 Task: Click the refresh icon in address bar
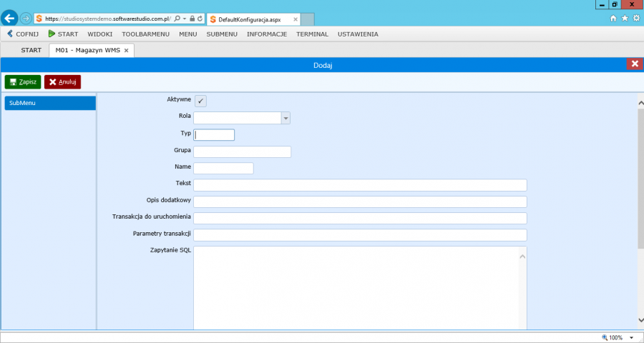[200, 19]
